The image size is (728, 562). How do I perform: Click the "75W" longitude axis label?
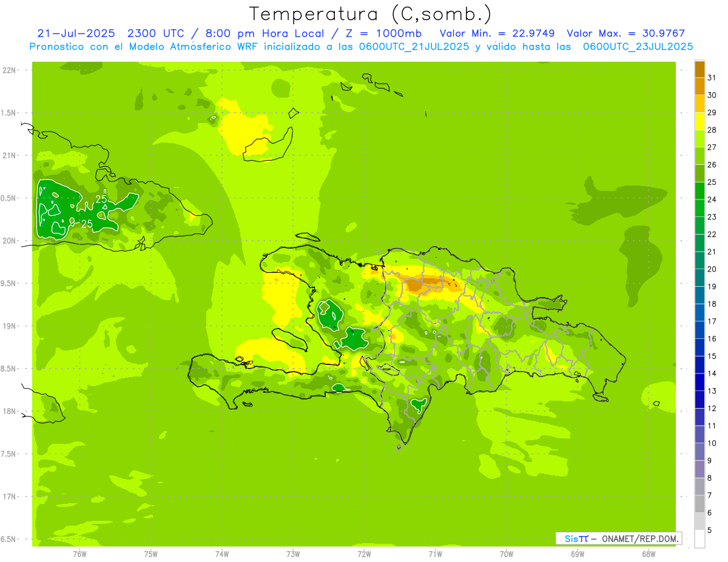[151, 554]
